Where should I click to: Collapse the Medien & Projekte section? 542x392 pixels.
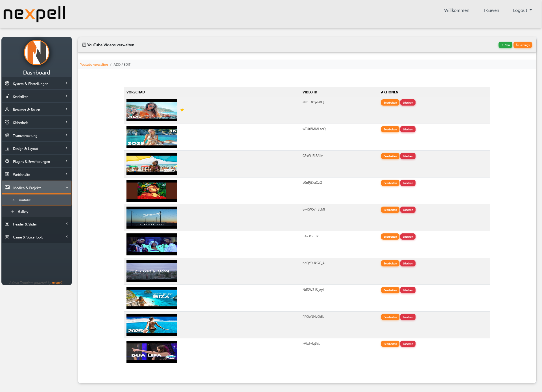point(67,187)
